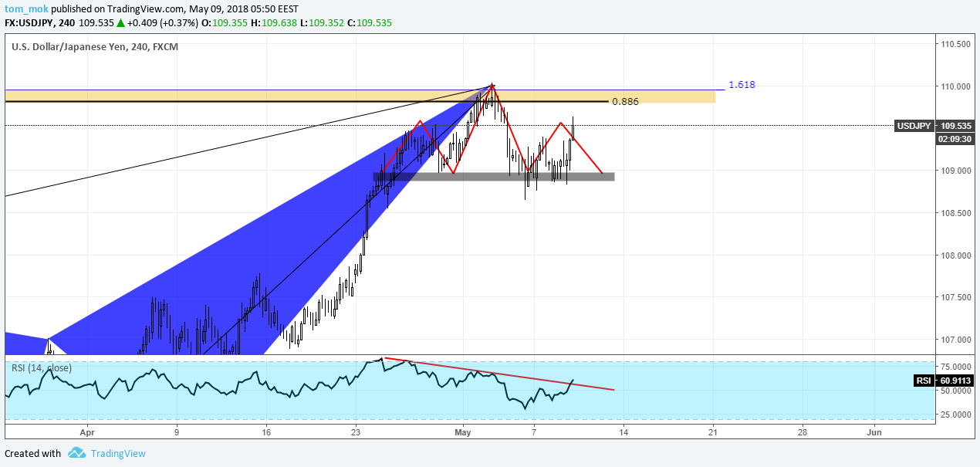This screenshot has height=467, width=980.
Task: Click the 21 date label on time axis
Action: 712,431
